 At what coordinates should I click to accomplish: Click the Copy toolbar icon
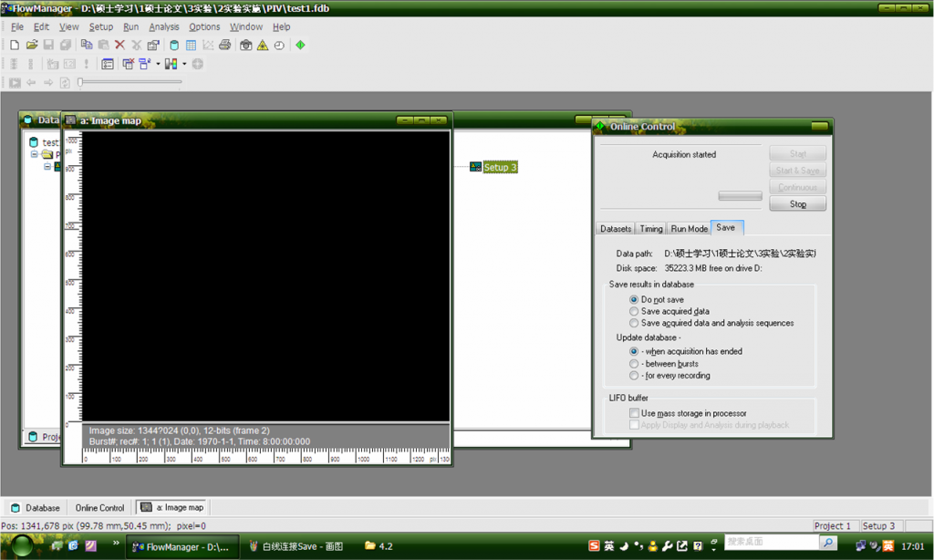[87, 45]
